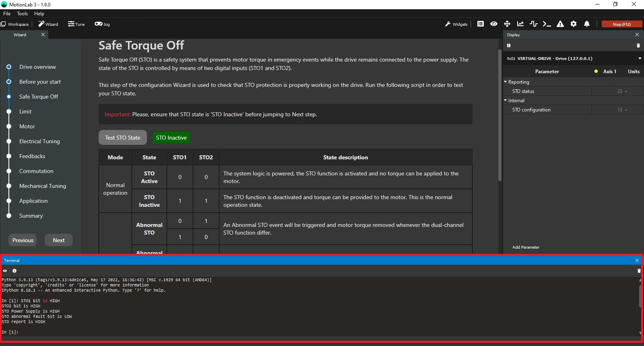644x346 pixels.
Task: Pause the Display panel polling
Action: coord(509,45)
